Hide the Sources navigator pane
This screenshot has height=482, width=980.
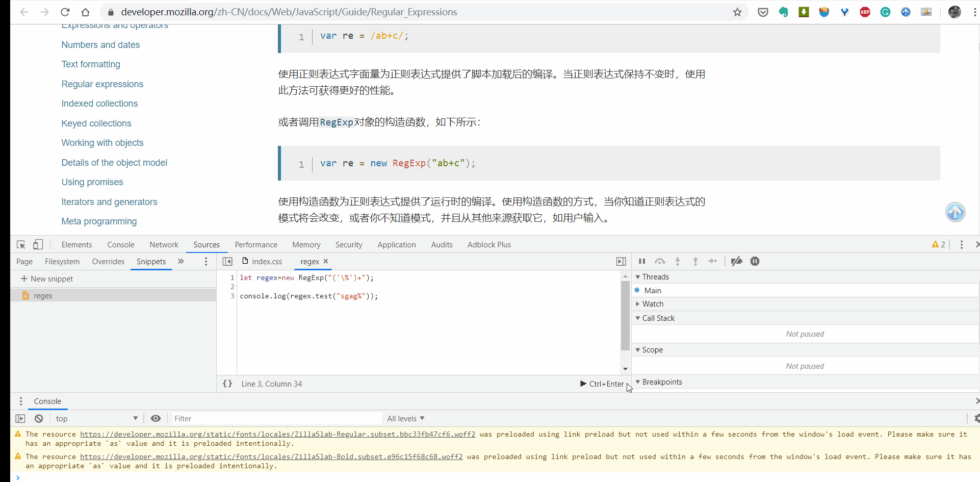point(227,261)
